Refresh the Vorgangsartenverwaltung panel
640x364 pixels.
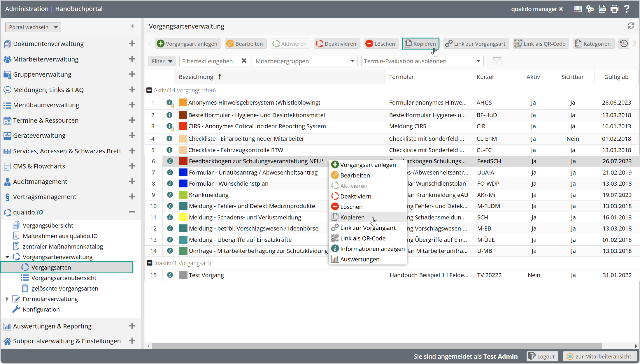click(631, 26)
